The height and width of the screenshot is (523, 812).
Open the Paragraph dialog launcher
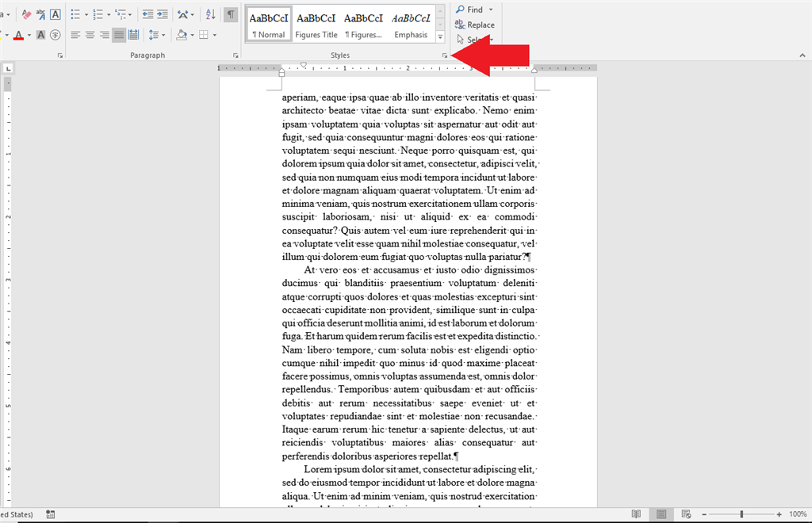[235, 55]
